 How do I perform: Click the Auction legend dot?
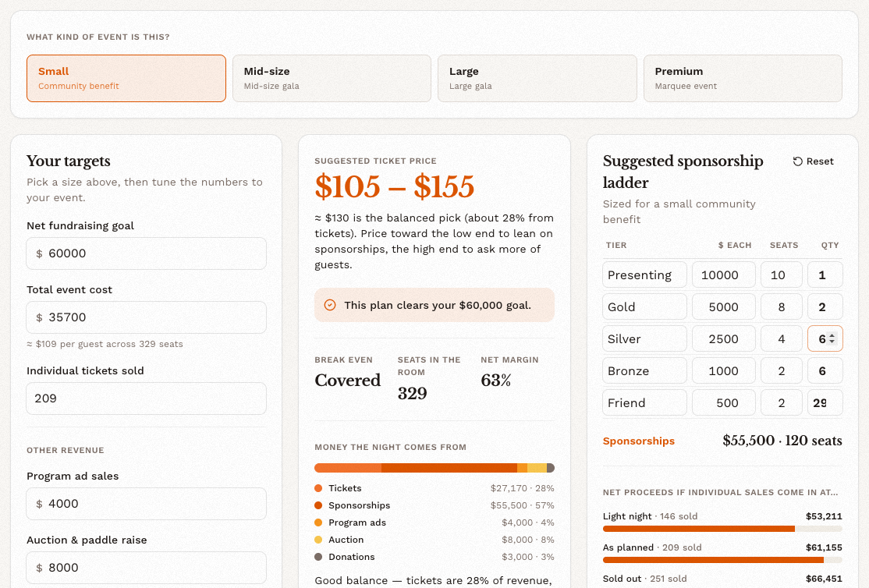tap(318, 540)
